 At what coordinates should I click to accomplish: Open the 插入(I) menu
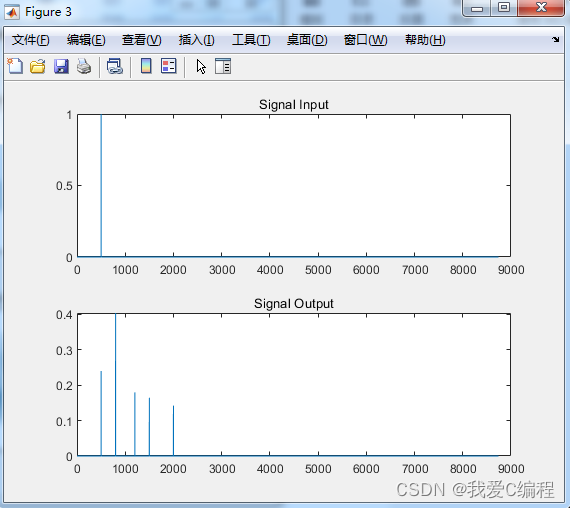[x=196, y=40]
